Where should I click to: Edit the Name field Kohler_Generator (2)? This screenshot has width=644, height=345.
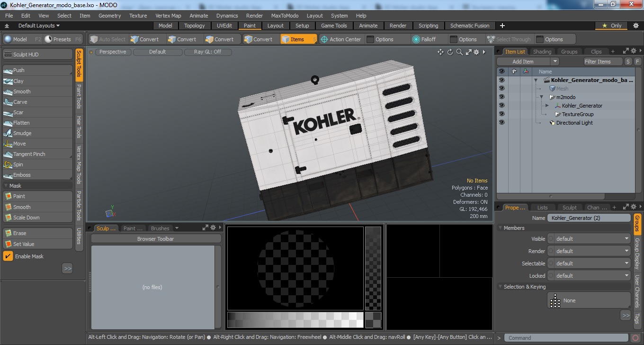click(x=589, y=218)
